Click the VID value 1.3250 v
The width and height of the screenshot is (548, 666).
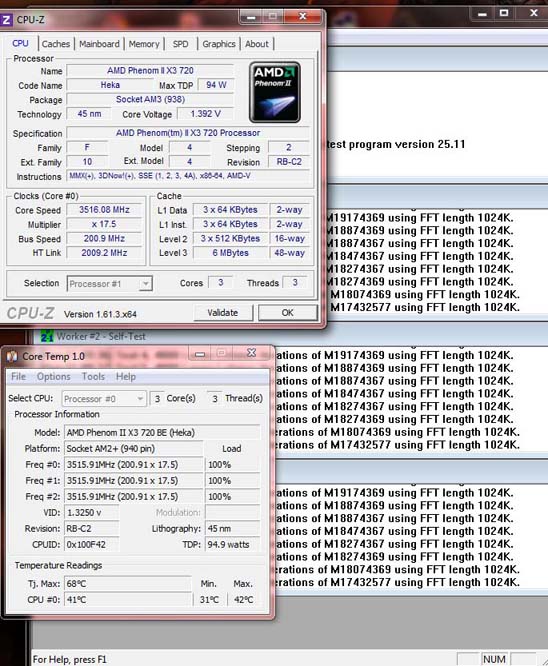coord(91,513)
